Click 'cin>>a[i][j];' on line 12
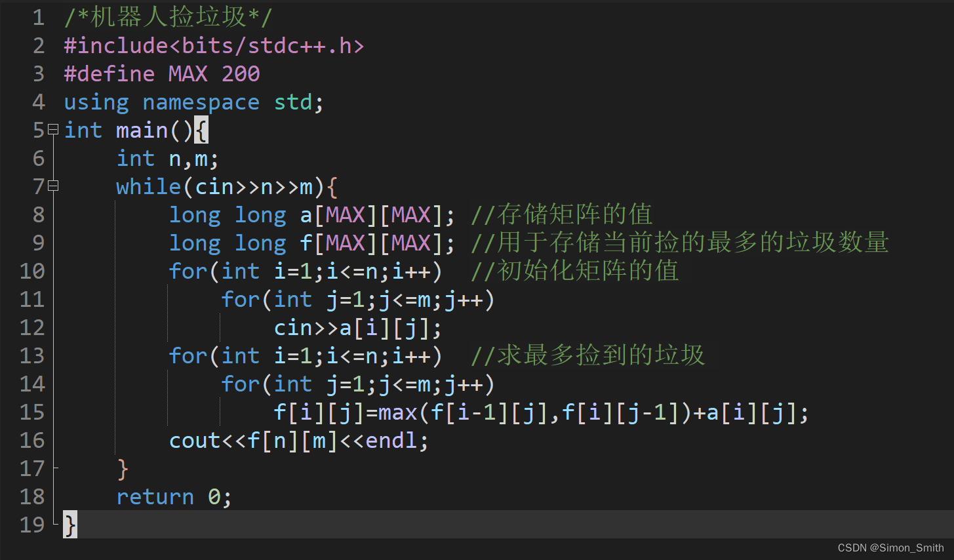Viewport: 954px width, 560px height. [358, 328]
